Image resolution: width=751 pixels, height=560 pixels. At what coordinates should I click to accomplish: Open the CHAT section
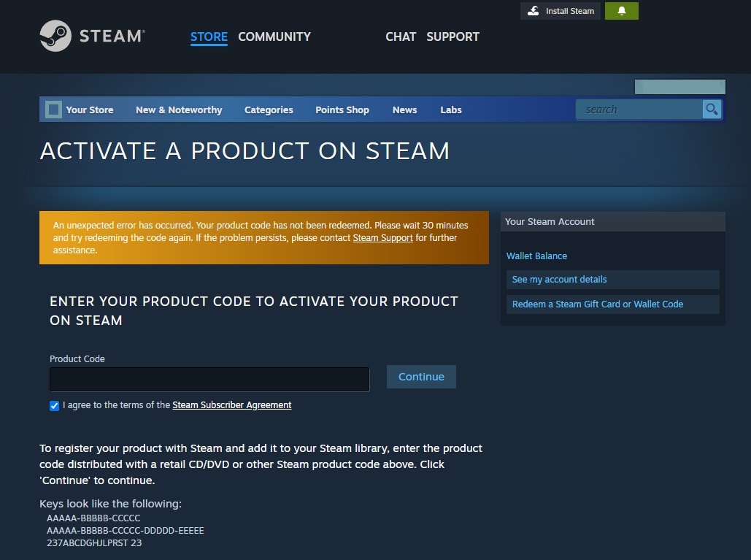tap(401, 37)
